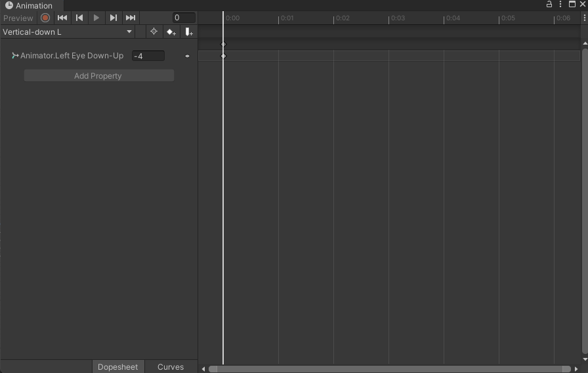The height and width of the screenshot is (373, 588).
Task: Click the Add Event icon
Action: 188,32
